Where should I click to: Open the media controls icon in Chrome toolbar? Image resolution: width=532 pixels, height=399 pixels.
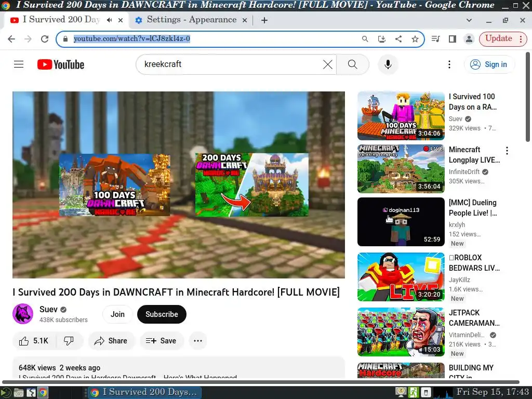pos(436,38)
